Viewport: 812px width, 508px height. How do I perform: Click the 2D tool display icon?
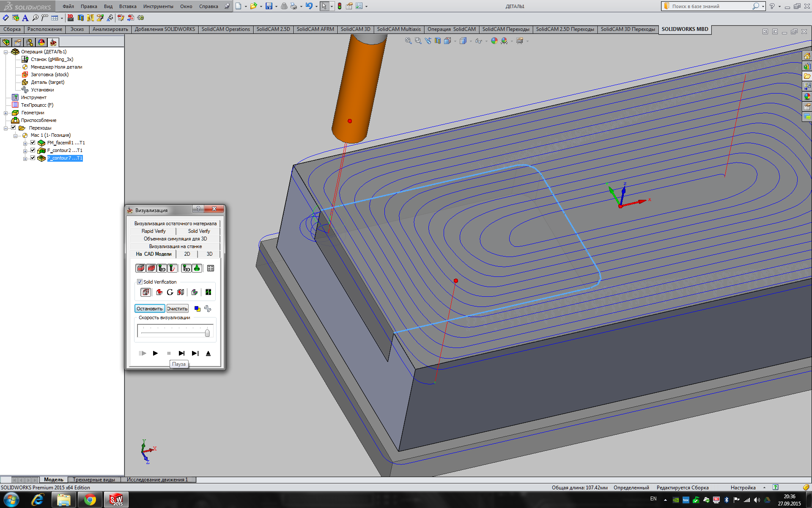pyautogui.click(x=162, y=268)
